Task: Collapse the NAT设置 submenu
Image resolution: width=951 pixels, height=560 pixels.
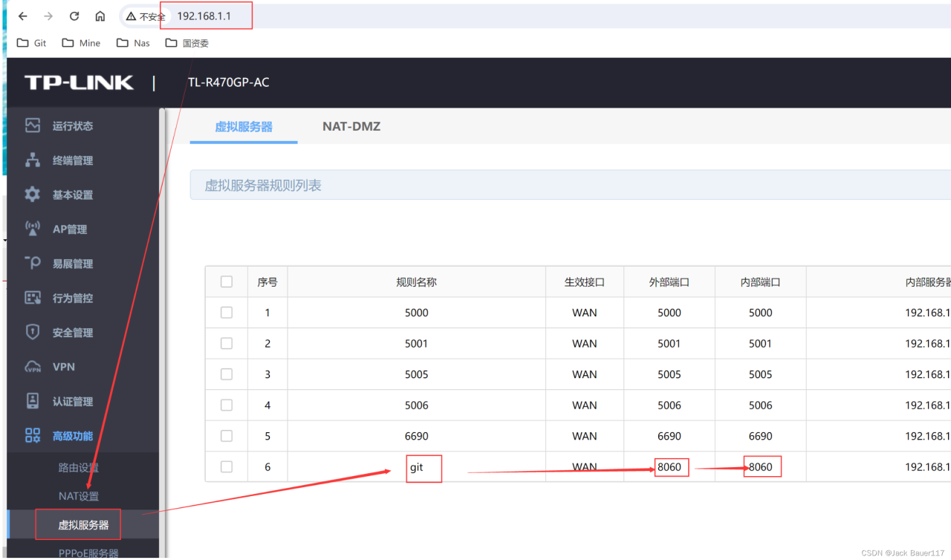Action: 80,495
